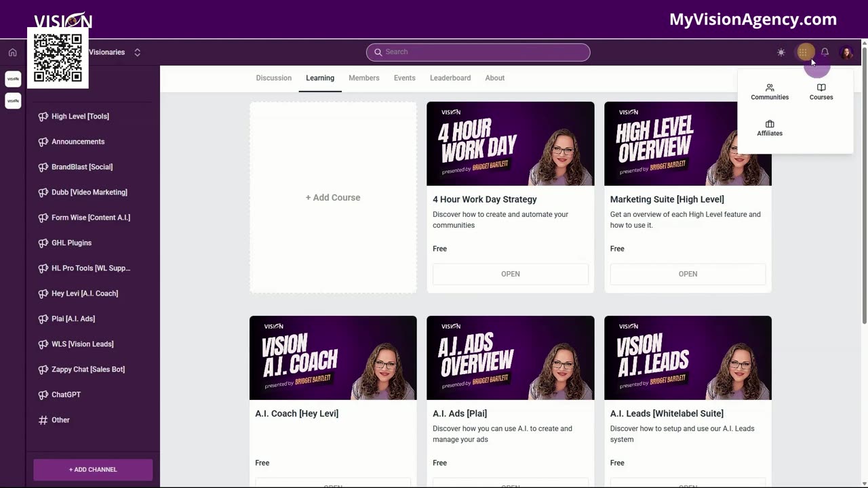
Task: Click the Dubb [Video Marketing] channel icon
Action: 43,192
